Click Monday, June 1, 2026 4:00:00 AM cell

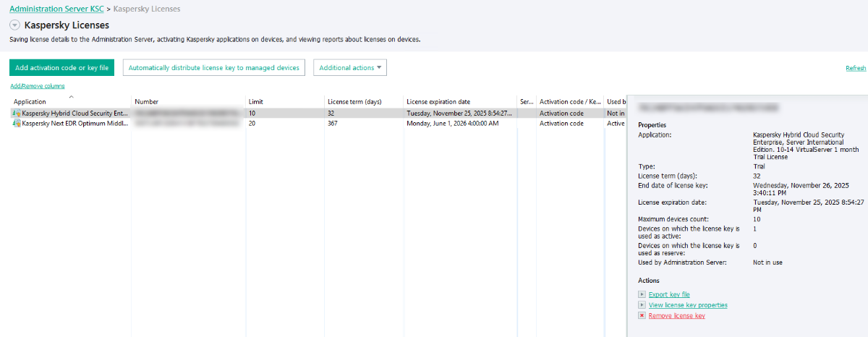tap(453, 124)
